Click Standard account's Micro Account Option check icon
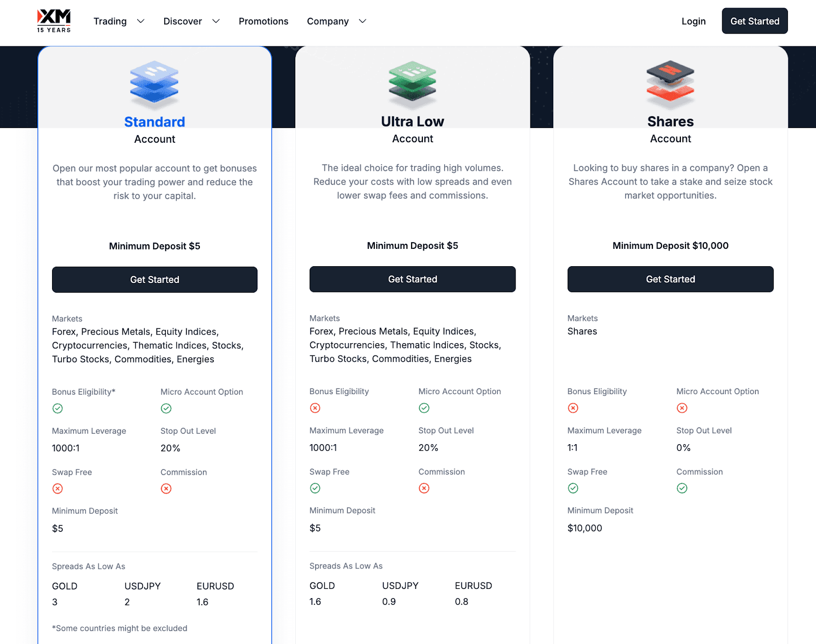 tap(166, 408)
